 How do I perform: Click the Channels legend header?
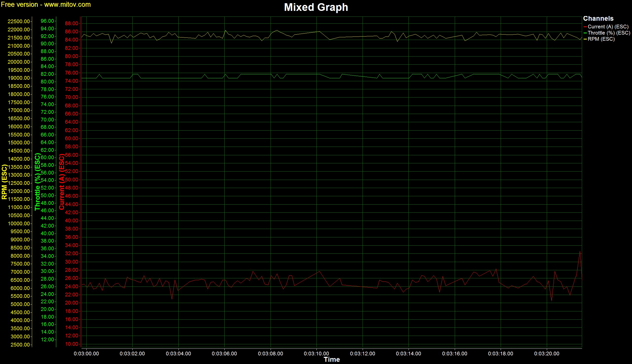click(x=598, y=19)
